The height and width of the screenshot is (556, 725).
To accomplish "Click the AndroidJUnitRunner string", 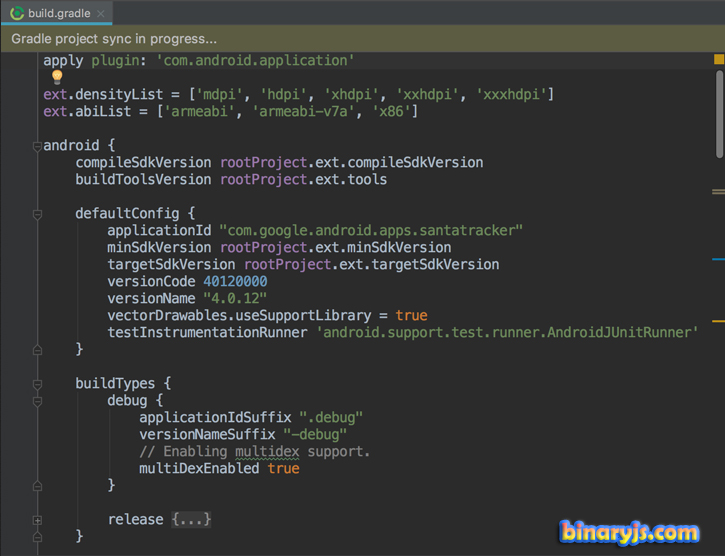I will point(507,333).
